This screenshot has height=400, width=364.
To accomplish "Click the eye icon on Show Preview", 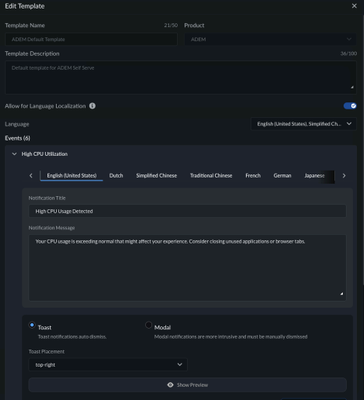I will click(170, 385).
